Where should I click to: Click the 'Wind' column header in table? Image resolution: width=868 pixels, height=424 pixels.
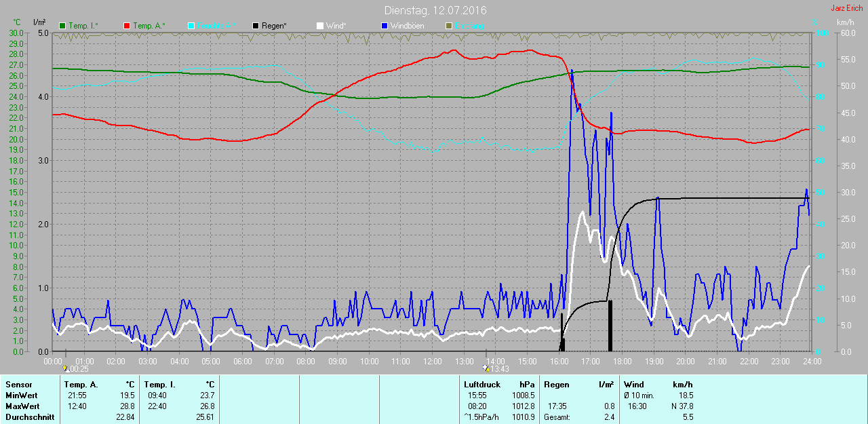[x=634, y=385]
